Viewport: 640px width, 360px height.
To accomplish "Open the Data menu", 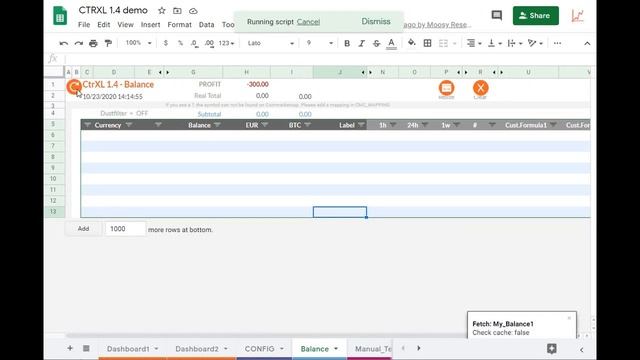I will click(x=206, y=25).
